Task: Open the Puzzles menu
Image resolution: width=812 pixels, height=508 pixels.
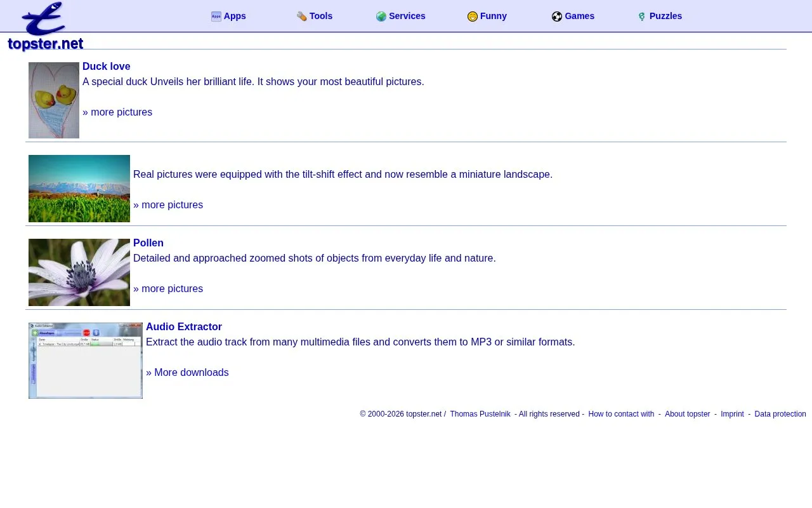Action: pyautogui.click(x=665, y=16)
